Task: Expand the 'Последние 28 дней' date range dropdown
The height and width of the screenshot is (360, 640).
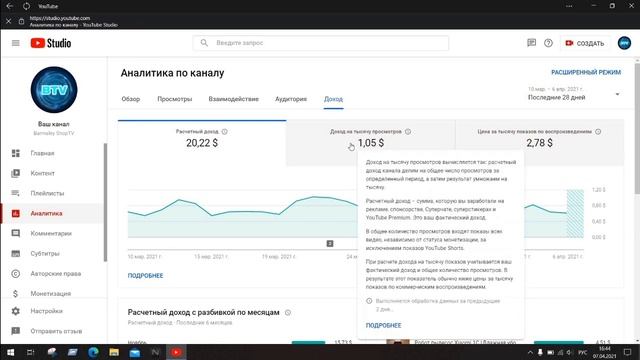Action: (x=575, y=93)
